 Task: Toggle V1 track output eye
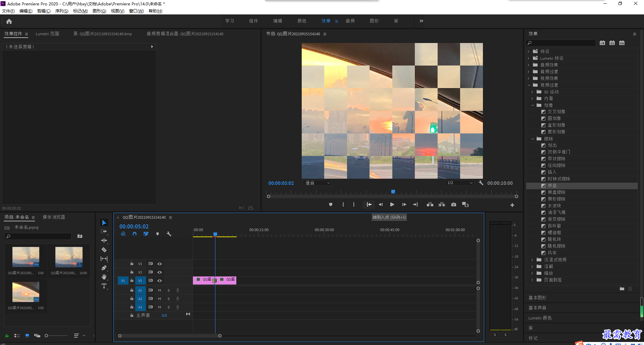pyautogui.click(x=160, y=281)
